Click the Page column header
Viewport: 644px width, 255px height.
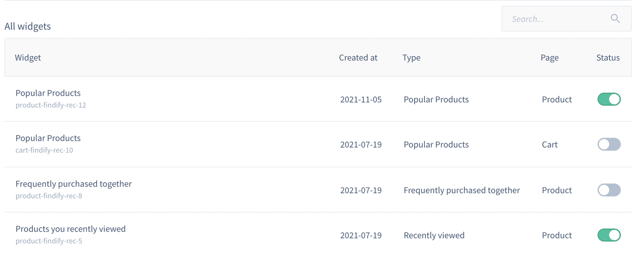(x=549, y=58)
